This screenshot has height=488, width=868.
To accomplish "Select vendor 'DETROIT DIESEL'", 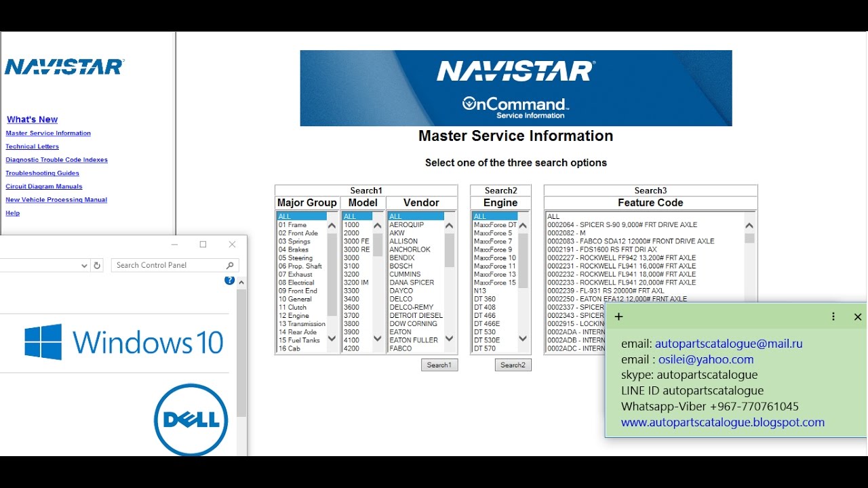I will coord(416,316).
